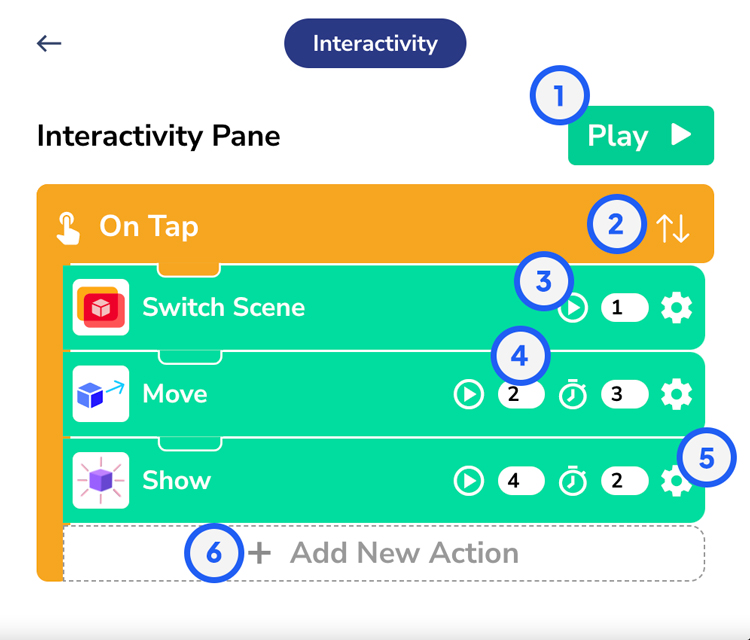Click Add New Action
Viewport: 750px width, 640px height.
(x=384, y=553)
